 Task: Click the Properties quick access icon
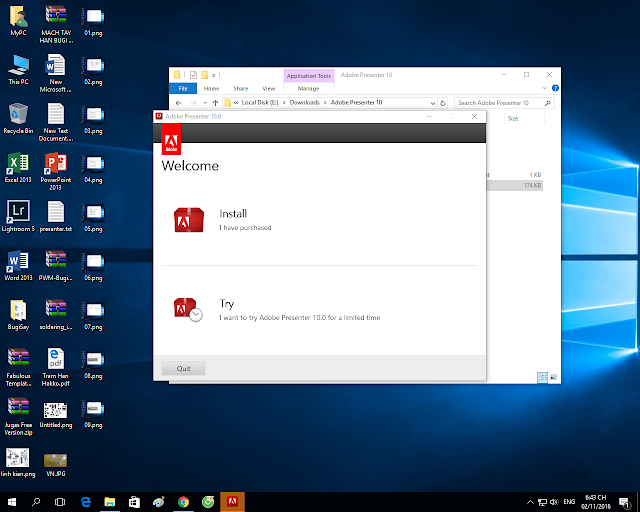click(x=193, y=75)
